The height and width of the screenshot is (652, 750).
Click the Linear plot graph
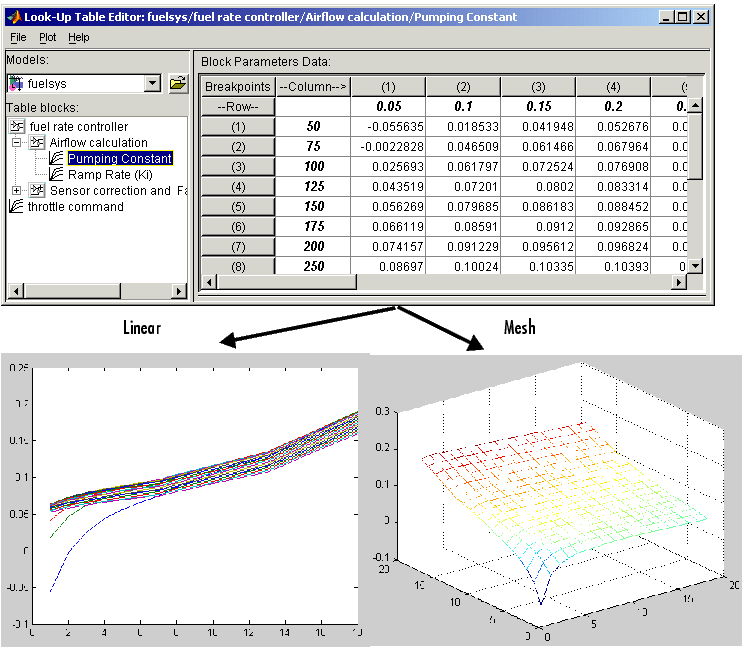195,496
